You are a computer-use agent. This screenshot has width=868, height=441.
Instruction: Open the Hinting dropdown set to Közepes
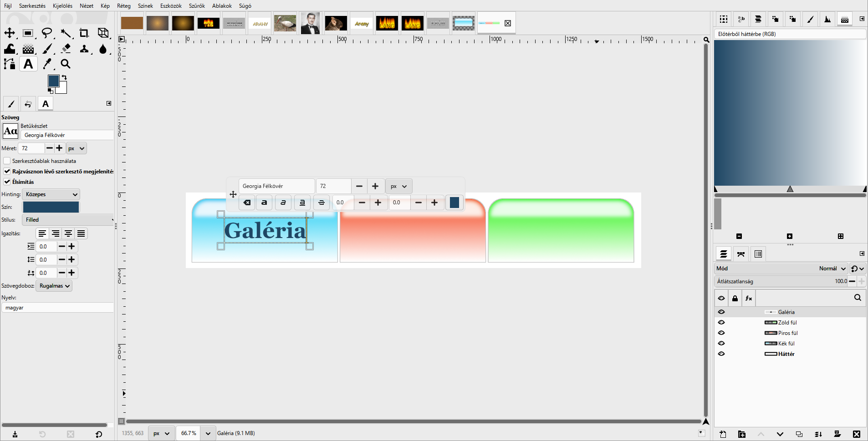coord(51,194)
